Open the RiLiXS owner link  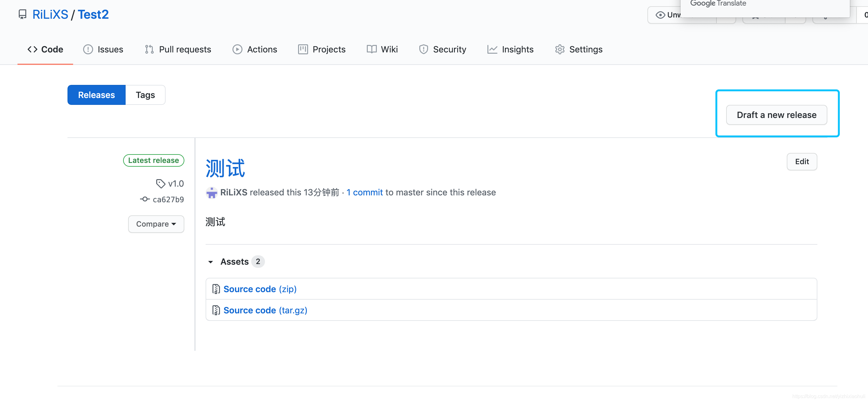[50, 14]
